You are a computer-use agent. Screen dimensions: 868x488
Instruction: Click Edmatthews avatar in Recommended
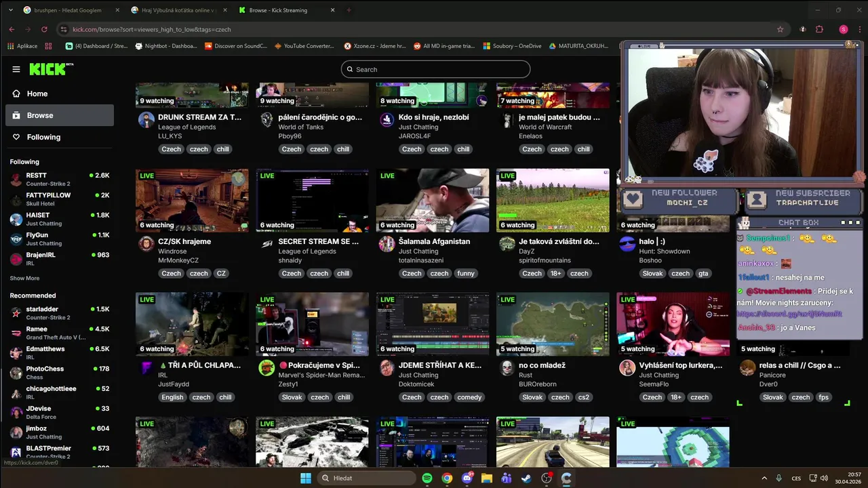pyautogui.click(x=16, y=353)
